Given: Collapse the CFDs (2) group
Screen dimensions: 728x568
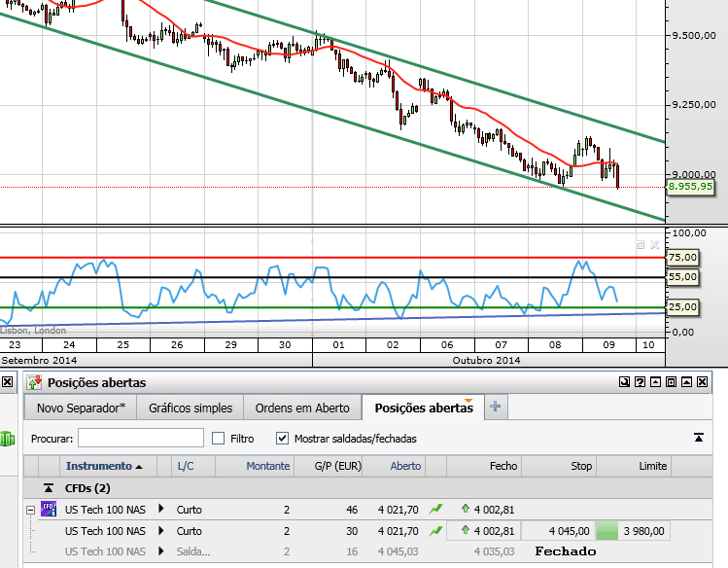Looking at the screenshot, I should coord(49,488).
